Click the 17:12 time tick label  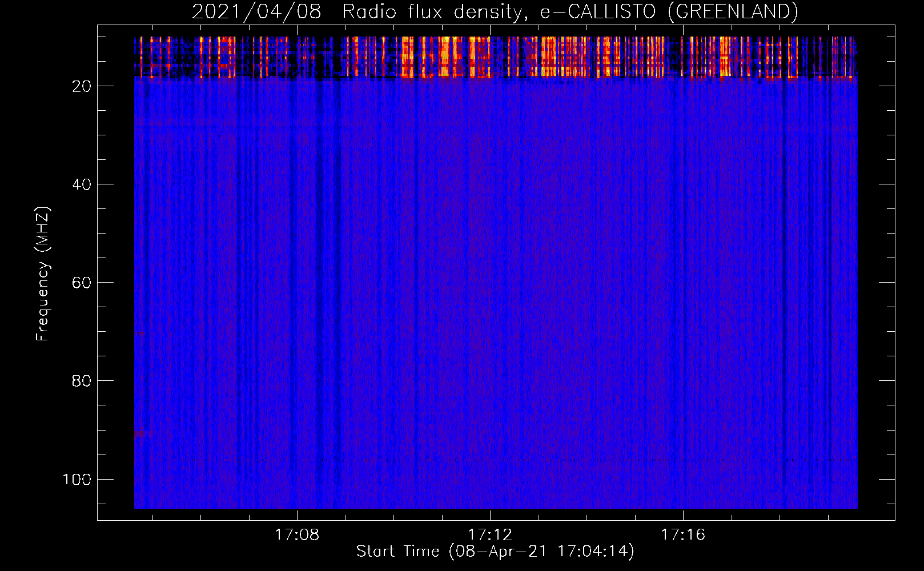[490, 535]
